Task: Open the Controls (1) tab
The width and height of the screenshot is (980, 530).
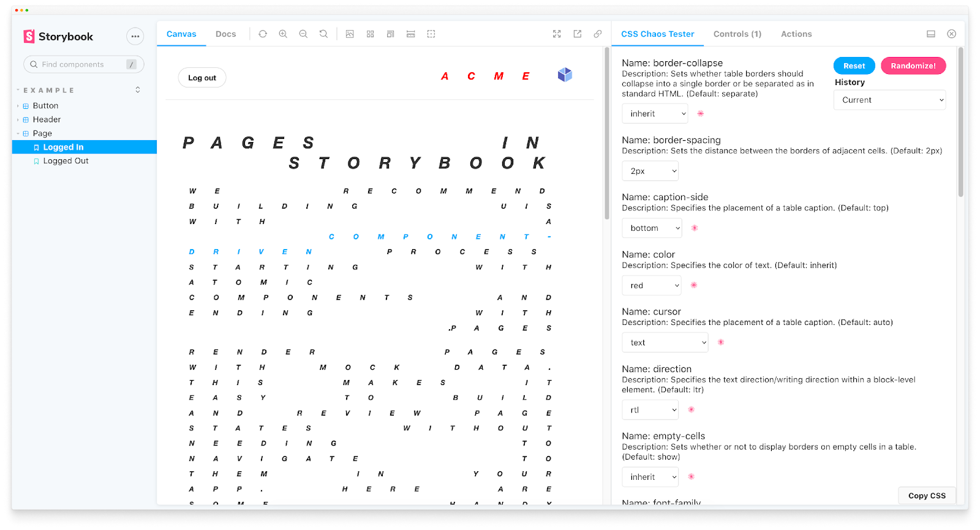Action: [737, 34]
